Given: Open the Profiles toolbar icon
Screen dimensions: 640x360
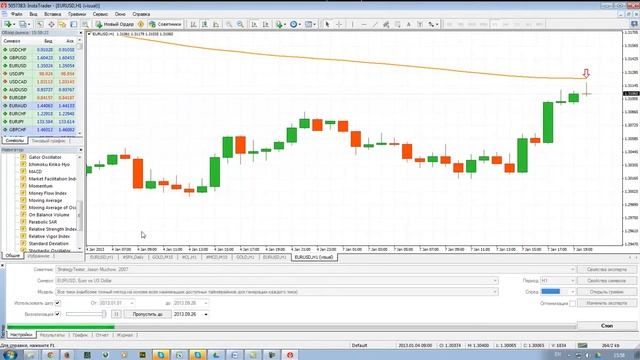Looking at the screenshot, I should tap(23, 24).
